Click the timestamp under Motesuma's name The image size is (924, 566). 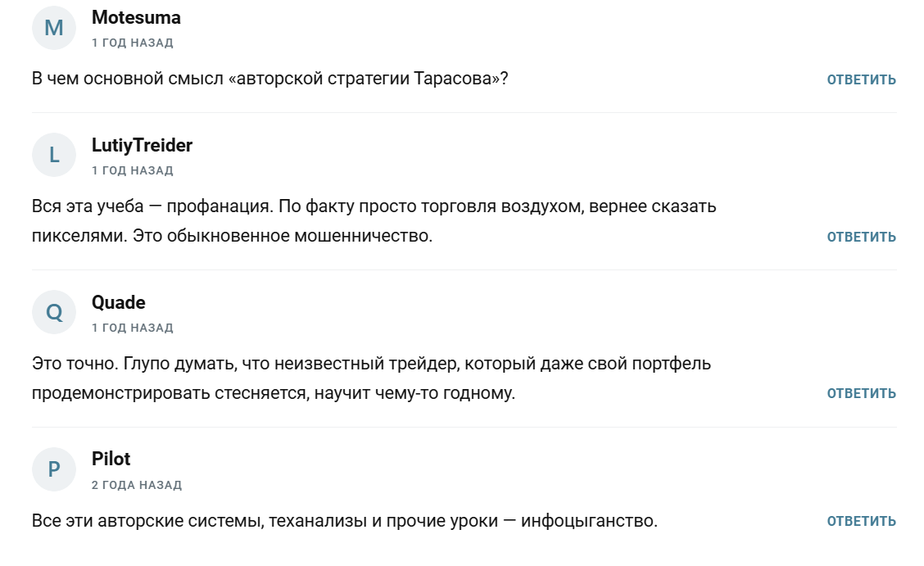(x=133, y=43)
